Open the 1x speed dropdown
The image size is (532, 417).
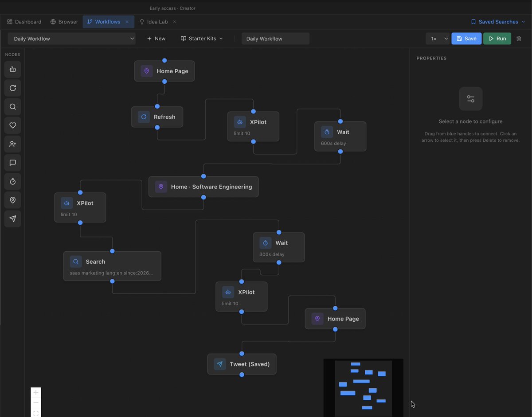click(438, 39)
